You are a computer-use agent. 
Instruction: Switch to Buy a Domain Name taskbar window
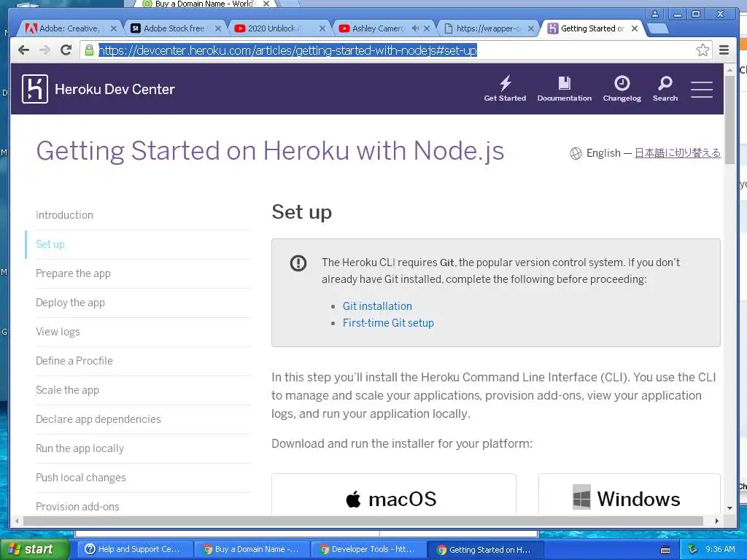pyautogui.click(x=252, y=549)
